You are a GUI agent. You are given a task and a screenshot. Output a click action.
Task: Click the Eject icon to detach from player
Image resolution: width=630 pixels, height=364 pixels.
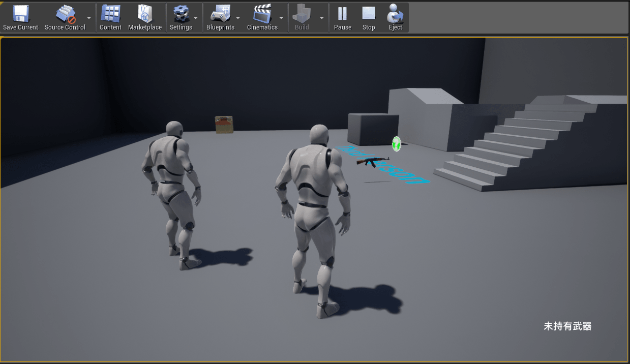395,12
